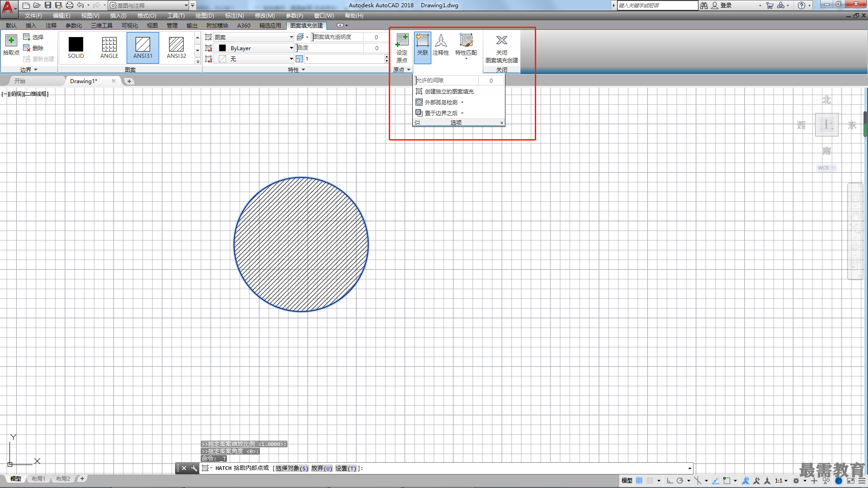Switch to the 默认 ribbon tab
Viewport: 868px width, 488px height.
(x=11, y=26)
